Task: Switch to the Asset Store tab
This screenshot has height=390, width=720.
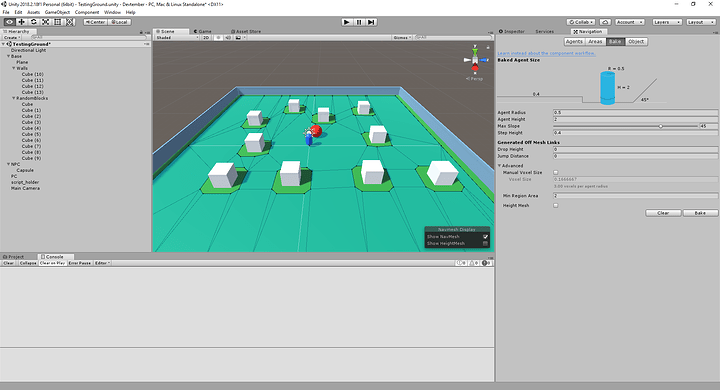Action: 246,32
